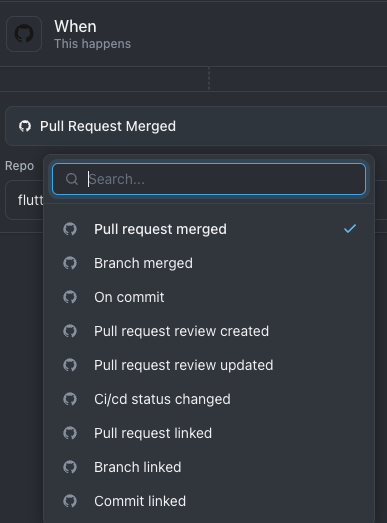
Task: Click the GitHub icon beside Commit linked
Action: [x=70, y=501]
